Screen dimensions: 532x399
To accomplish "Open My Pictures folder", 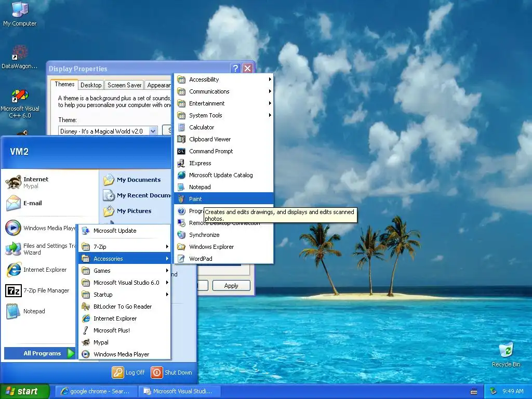I will coord(137,211).
